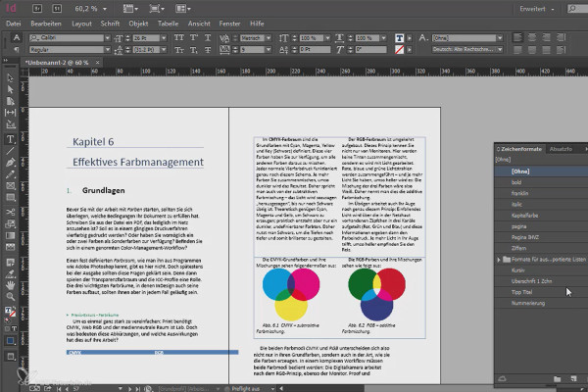Open the Schrift menu
The height and width of the screenshot is (392, 588).
110,24
